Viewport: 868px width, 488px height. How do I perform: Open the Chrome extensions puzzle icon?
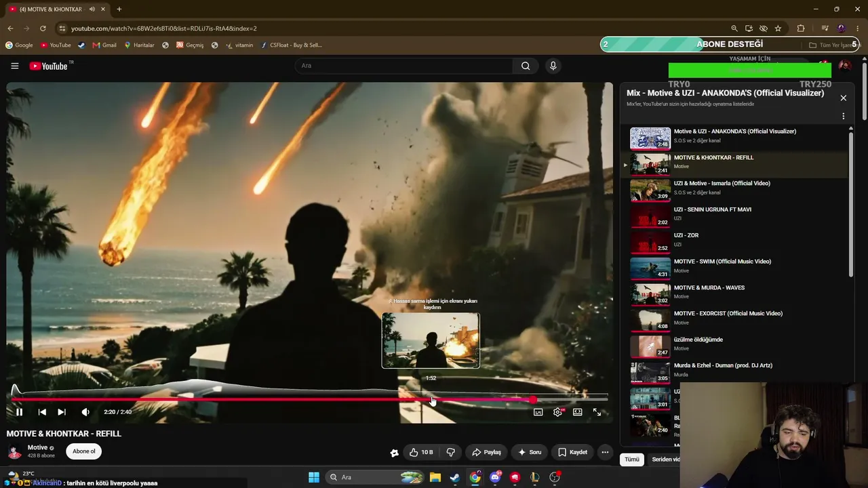(x=801, y=28)
